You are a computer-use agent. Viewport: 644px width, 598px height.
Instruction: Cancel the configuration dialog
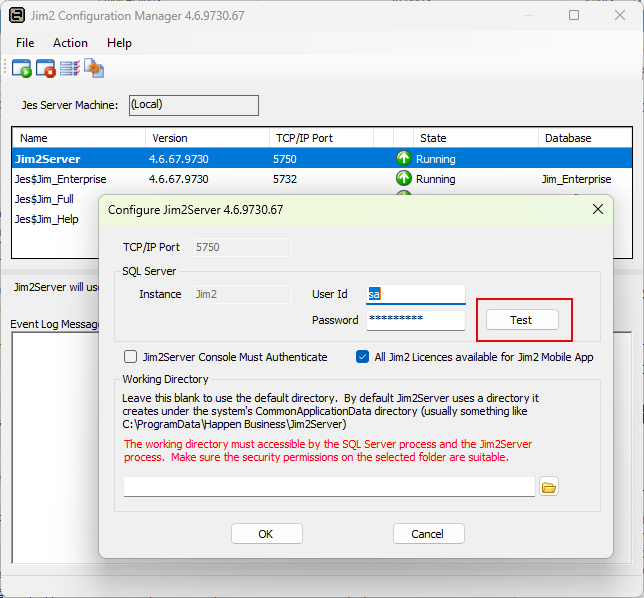428,534
